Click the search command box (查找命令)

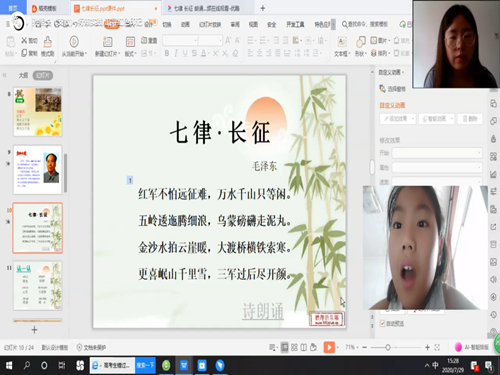(x=365, y=24)
